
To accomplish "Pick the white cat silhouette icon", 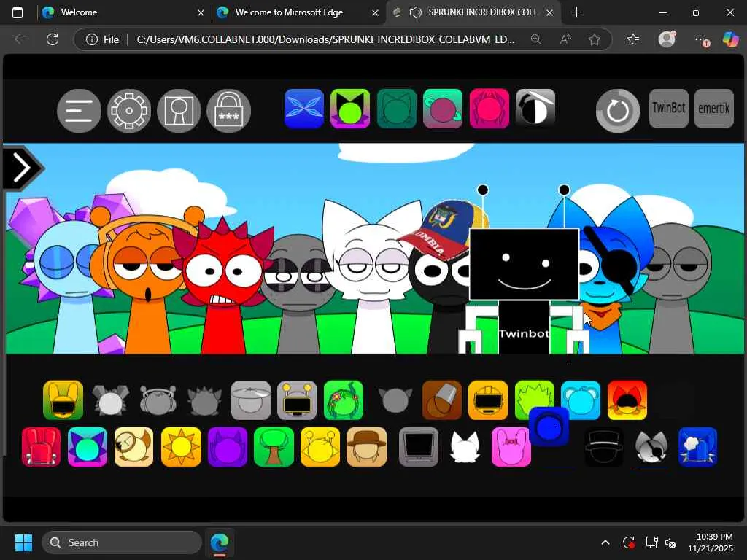I will (x=465, y=447).
